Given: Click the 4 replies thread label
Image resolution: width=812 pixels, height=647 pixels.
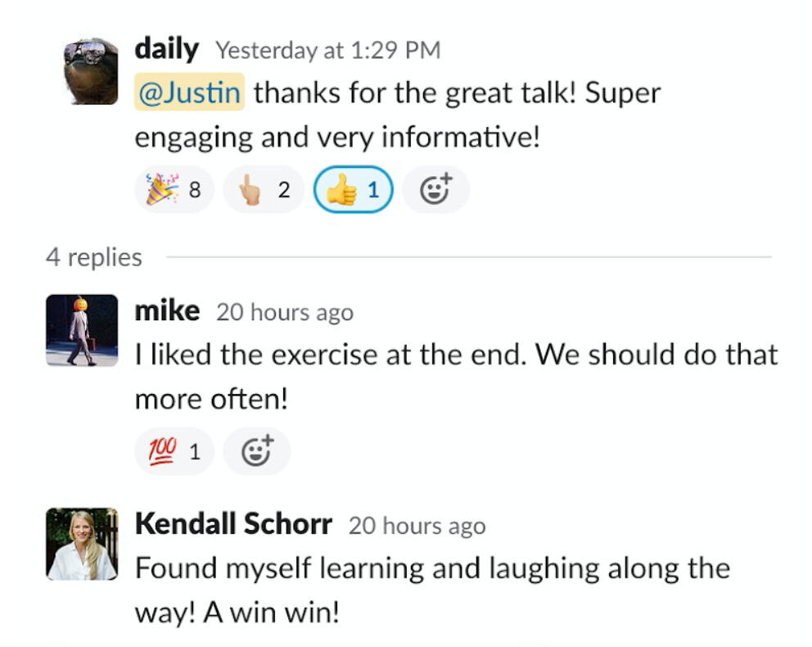Looking at the screenshot, I should tap(94, 257).
